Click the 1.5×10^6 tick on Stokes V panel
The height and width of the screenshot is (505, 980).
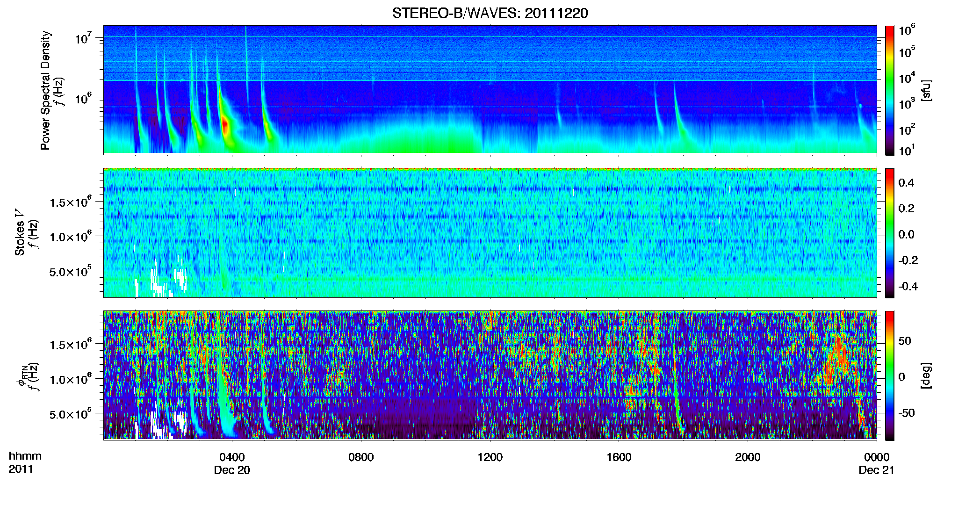71,202
